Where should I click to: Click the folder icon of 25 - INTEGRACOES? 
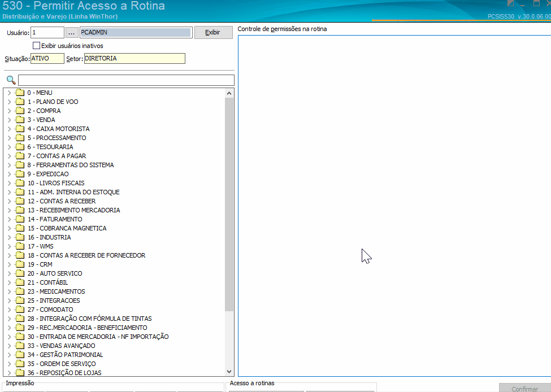(20, 300)
